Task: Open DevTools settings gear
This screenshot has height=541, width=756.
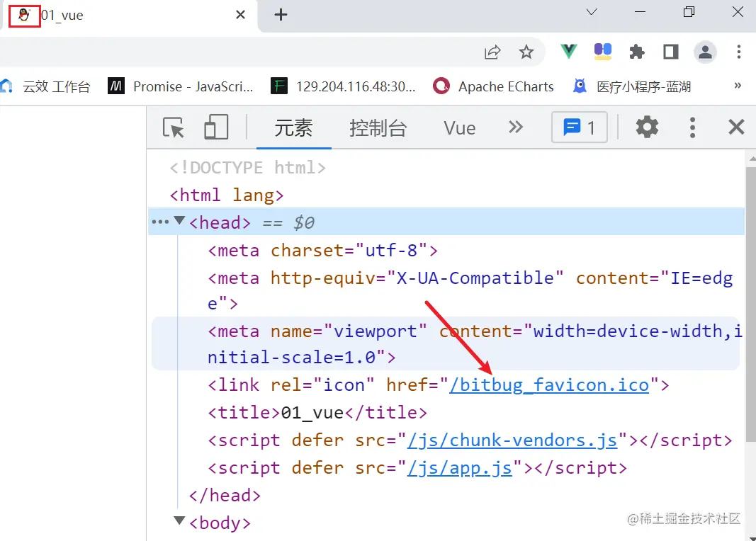Action: (x=647, y=127)
